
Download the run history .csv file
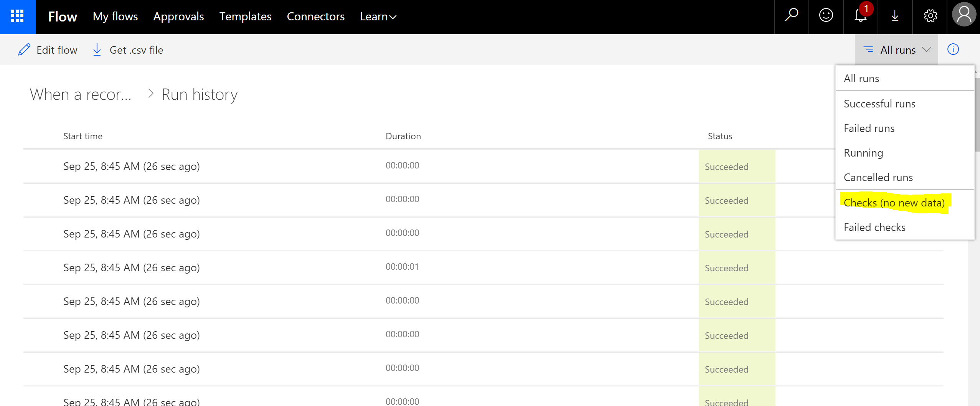tap(128, 50)
